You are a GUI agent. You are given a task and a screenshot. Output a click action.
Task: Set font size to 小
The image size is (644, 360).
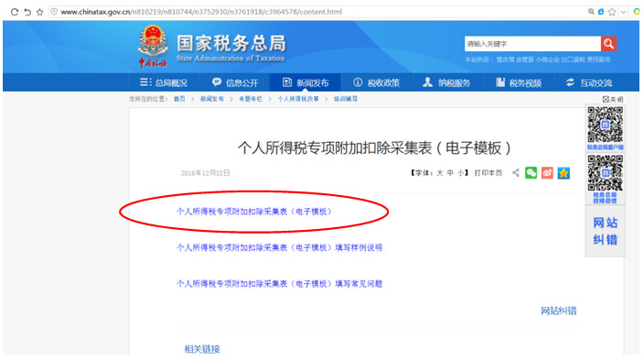(461, 173)
